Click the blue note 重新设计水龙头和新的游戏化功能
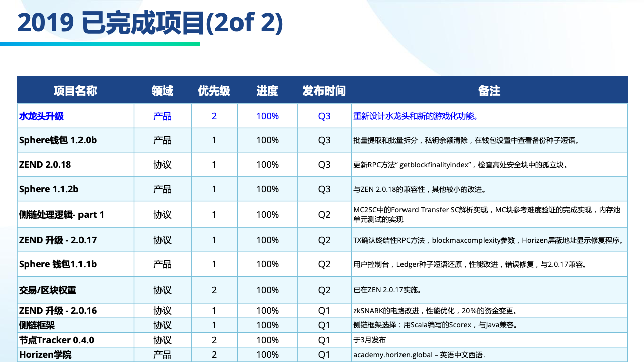Viewport: 644px width, 362px height. [x=416, y=116]
